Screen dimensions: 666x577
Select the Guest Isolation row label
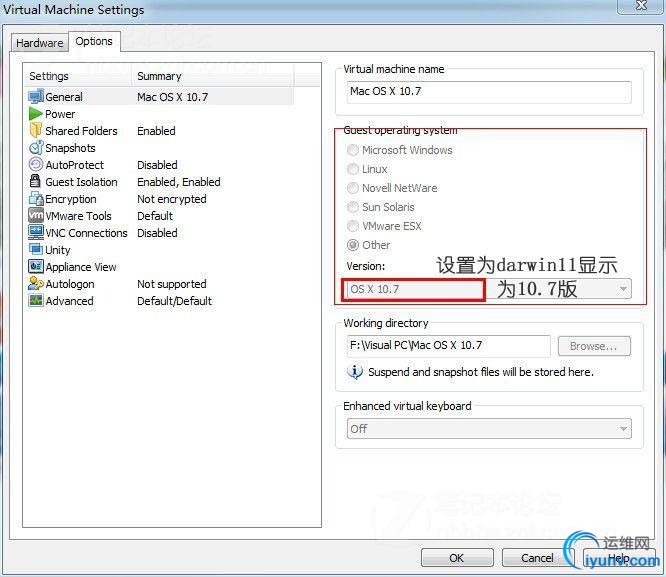coord(81,182)
